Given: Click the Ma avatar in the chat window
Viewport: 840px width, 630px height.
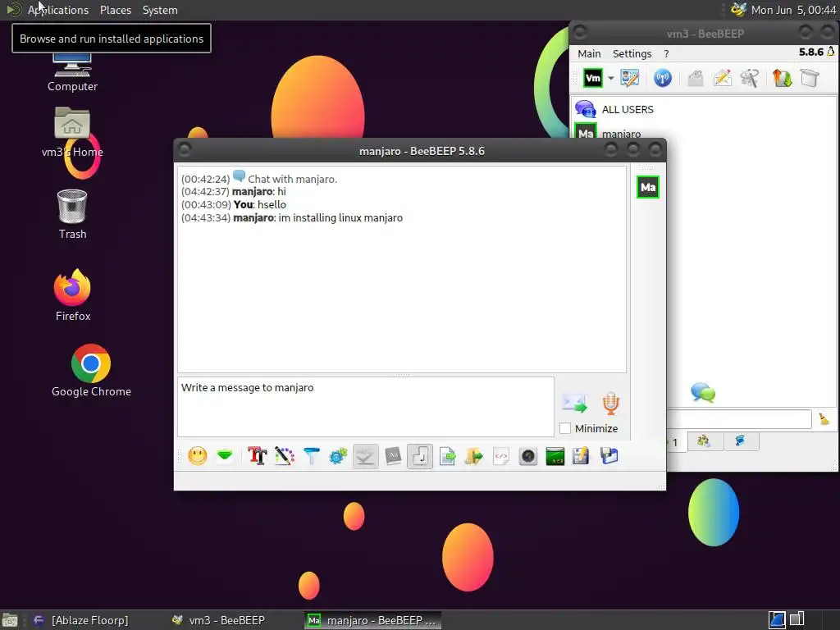Looking at the screenshot, I should (648, 188).
